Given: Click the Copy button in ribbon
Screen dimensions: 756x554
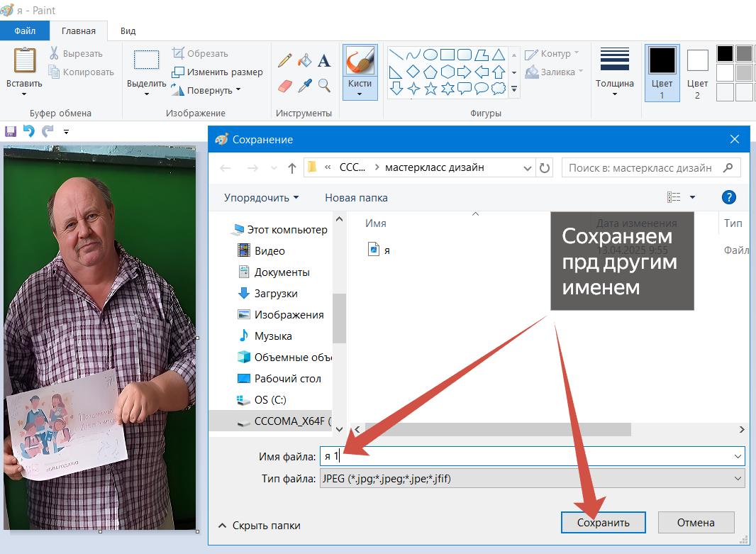Looking at the screenshot, I should (81, 72).
